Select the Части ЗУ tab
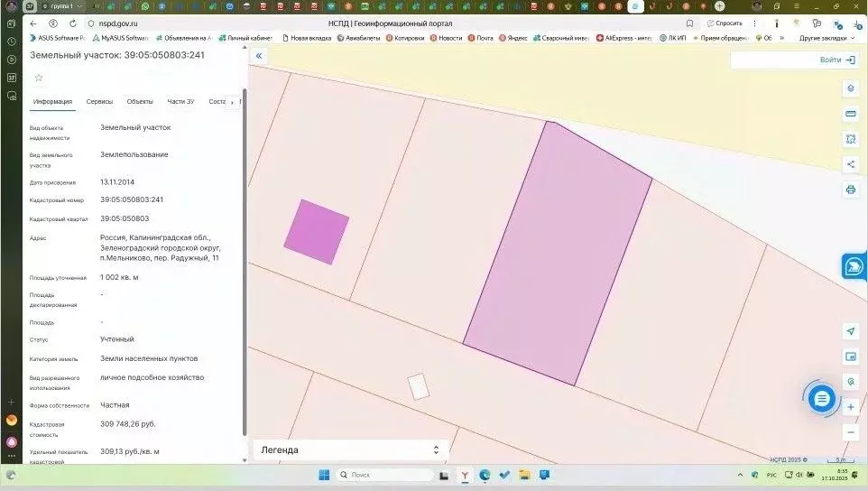The image size is (868, 491). click(180, 102)
